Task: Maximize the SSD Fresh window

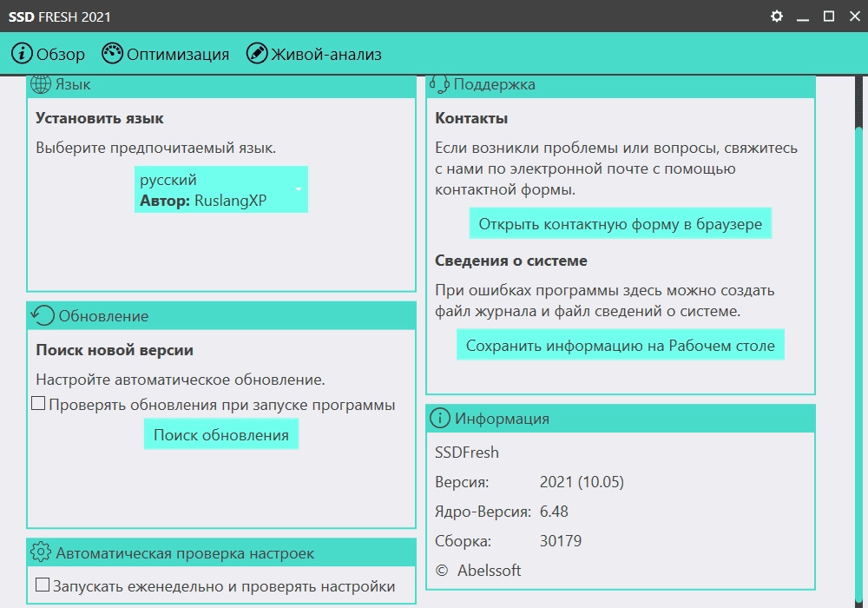Action: coord(829,16)
